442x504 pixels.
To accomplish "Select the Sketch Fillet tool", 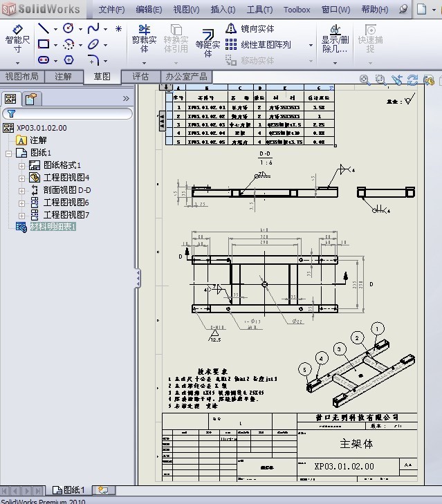I will click(93, 59).
